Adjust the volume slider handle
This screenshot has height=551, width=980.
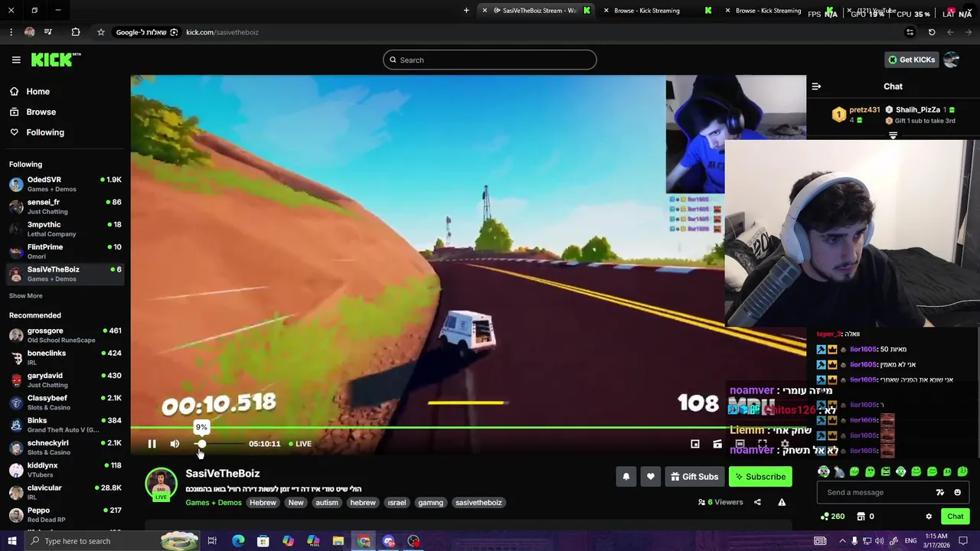click(x=201, y=444)
